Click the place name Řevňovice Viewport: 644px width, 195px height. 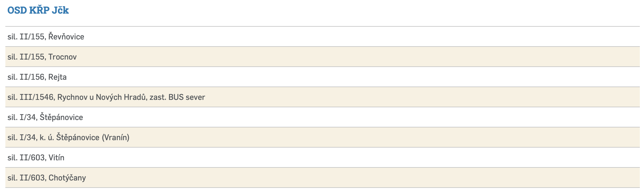click(66, 37)
